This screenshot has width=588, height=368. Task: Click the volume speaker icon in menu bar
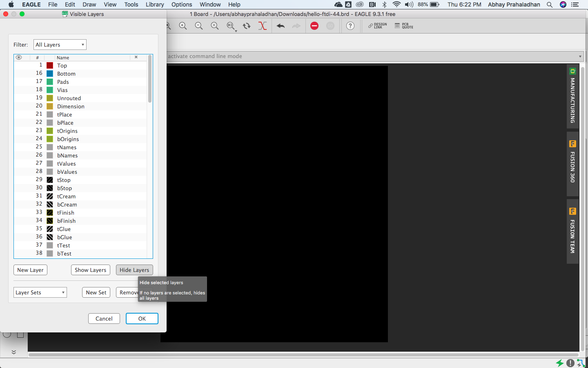(409, 4)
